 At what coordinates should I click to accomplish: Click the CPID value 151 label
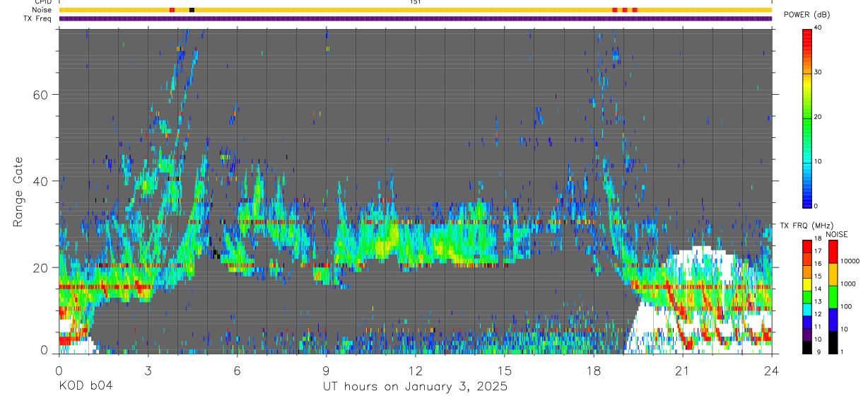[416, 2]
